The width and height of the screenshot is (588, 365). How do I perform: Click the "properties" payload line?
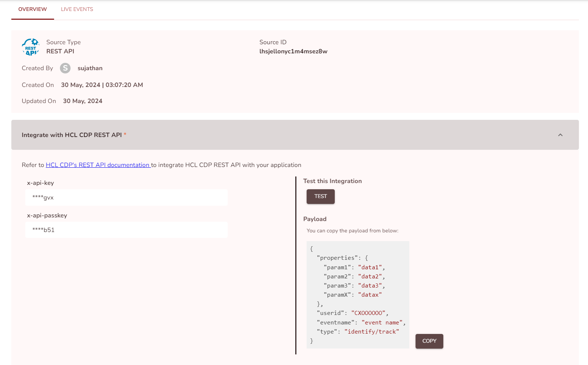[x=342, y=258]
